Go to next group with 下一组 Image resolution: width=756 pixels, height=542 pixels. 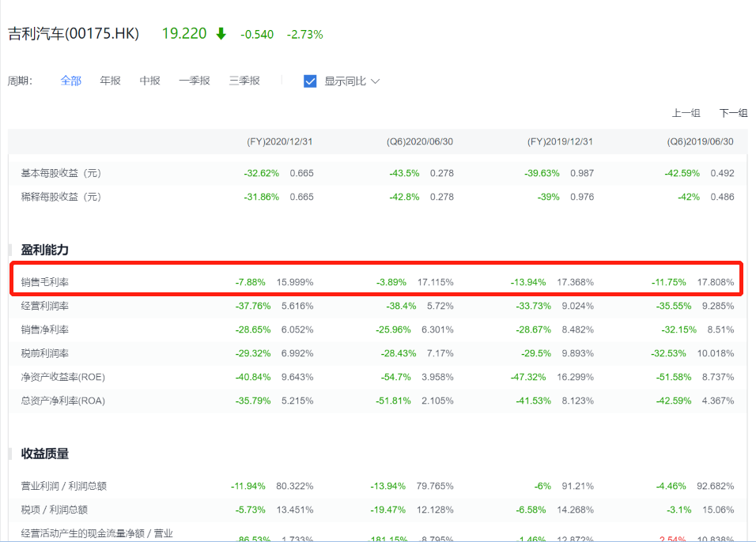[x=733, y=113]
